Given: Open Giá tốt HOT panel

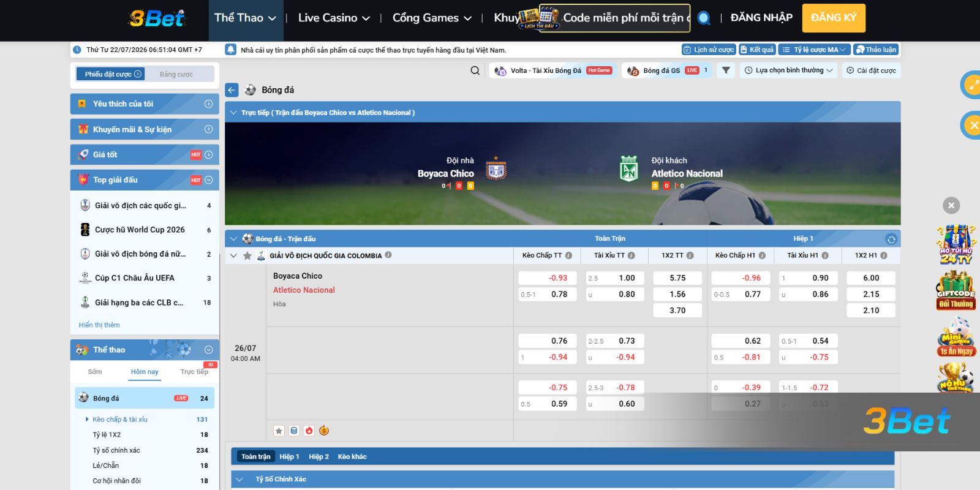Looking at the screenshot, I should tap(145, 155).
